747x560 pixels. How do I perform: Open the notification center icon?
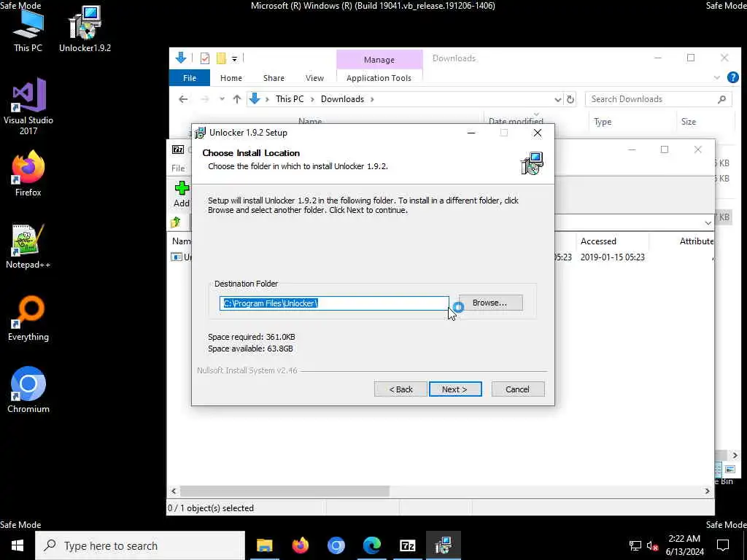tap(723, 545)
